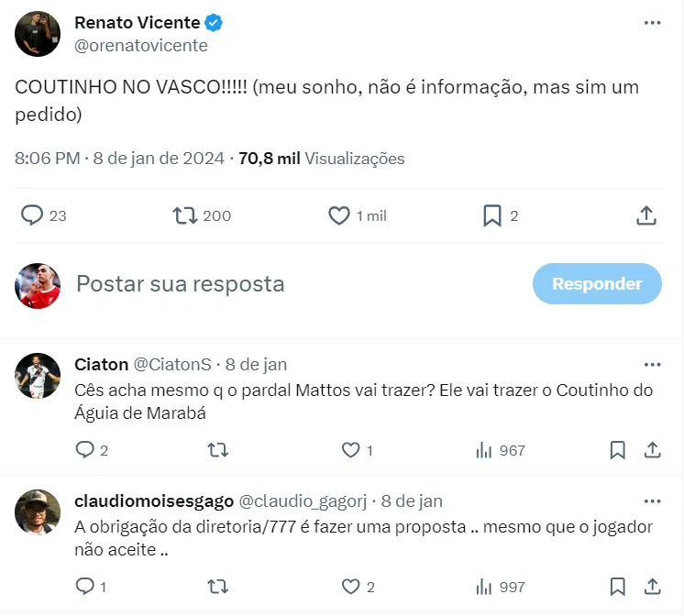
Task: Like claudiomoisesgago's reply
Action: (x=350, y=586)
